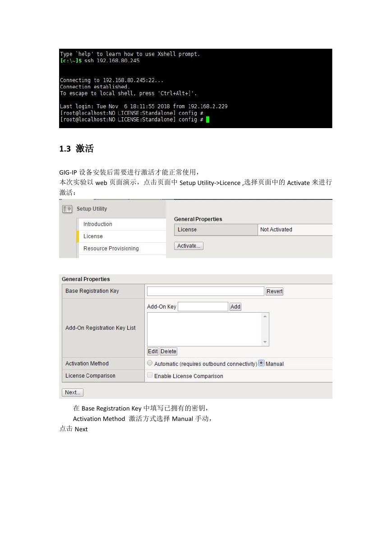The width and height of the screenshot is (392, 554).
Task: Click the Base Registration Key label
Action: [92, 291]
